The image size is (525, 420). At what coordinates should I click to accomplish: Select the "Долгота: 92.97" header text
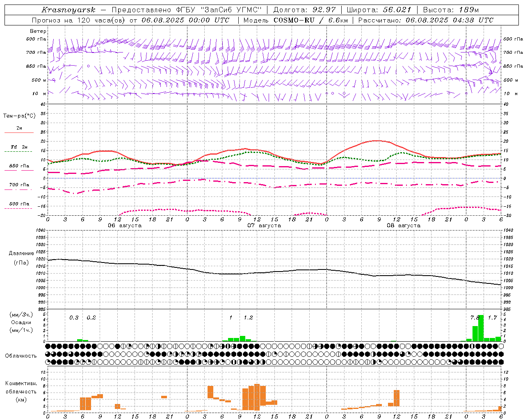coord(304,10)
